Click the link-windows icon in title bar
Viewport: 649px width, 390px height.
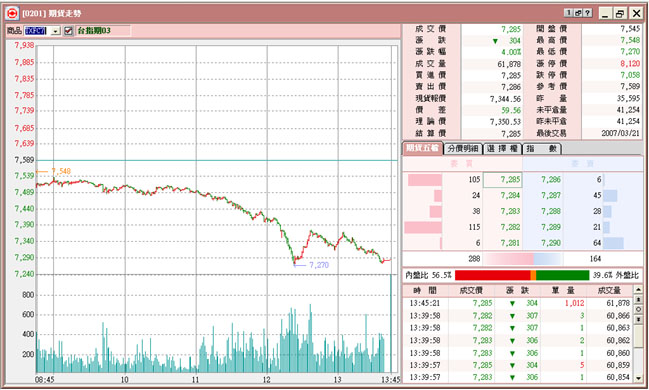578,13
